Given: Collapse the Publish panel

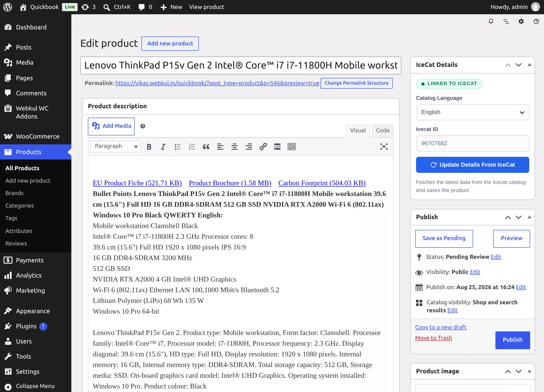Looking at the screenshot, I should [529, 217].
